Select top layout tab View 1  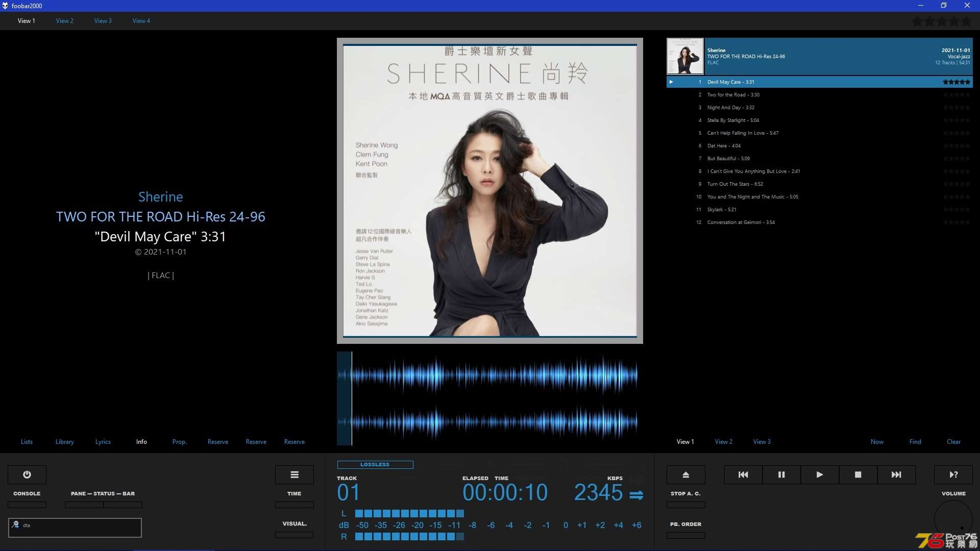point(27,21)
